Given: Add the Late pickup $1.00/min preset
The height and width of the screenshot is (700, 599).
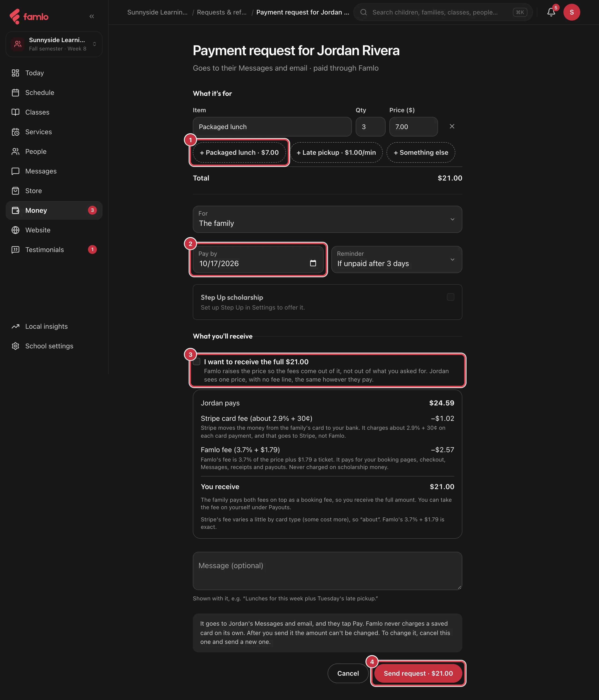Looking at the screenshot, I should (x=336, y=152).
